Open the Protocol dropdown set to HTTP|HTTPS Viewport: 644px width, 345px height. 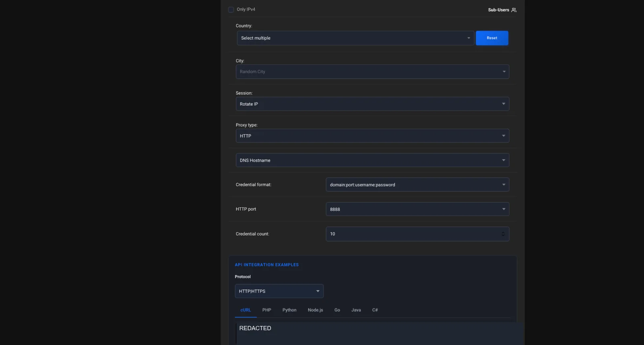279,291
